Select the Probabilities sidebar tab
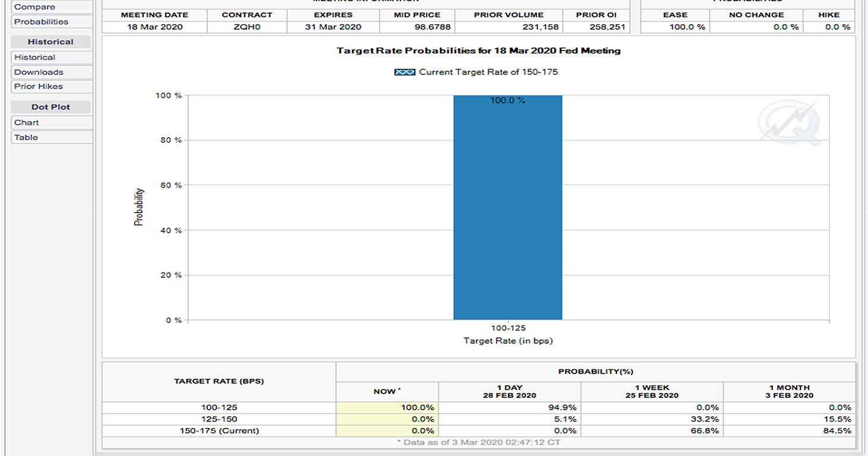The height and width of the screenshot is (456, 868). (x=52, y=22)
